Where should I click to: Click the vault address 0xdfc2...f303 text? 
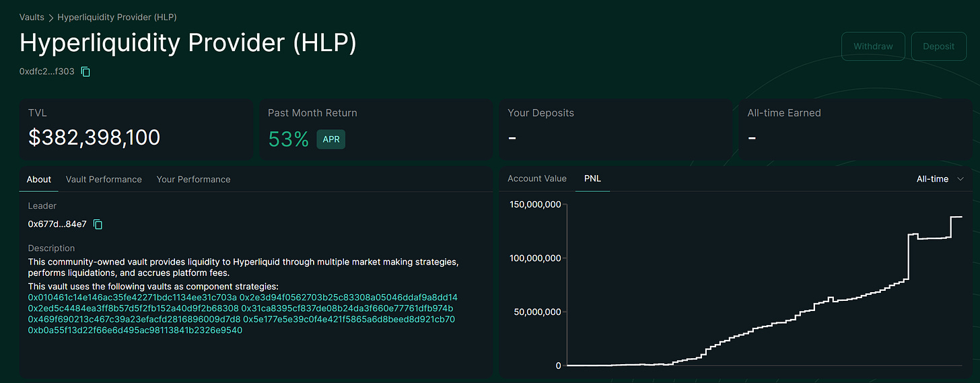pyautogui.click(x=47, y=71)
